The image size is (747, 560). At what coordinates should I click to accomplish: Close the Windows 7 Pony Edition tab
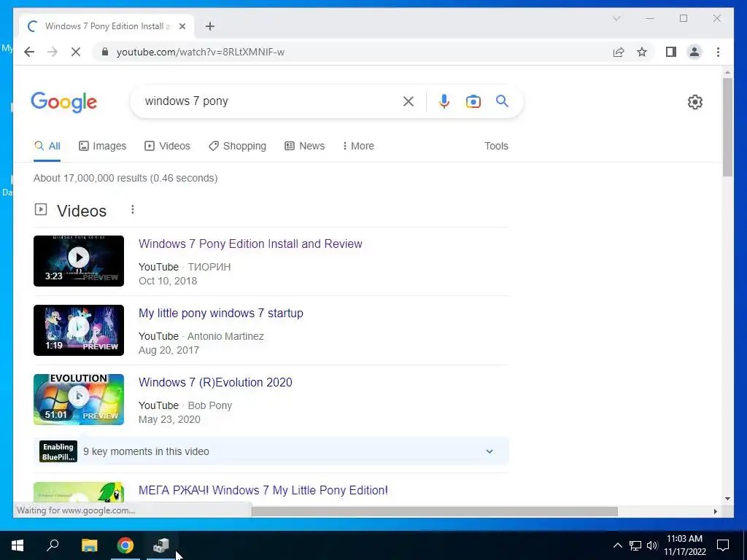pos(182,26)
